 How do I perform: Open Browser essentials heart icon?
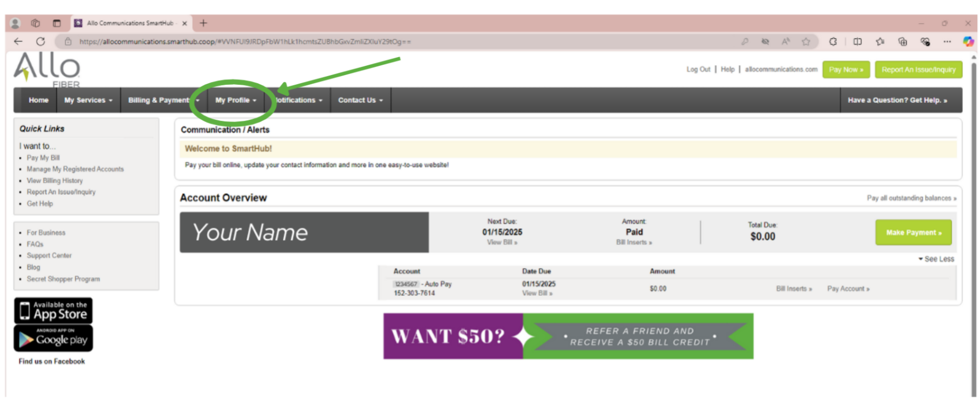pos(925,42)
